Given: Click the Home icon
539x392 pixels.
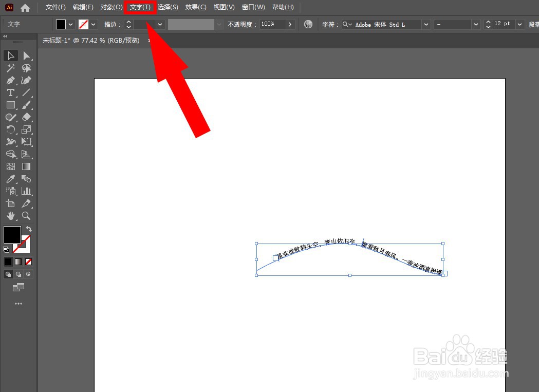Looking at the screenshot, I should tap(25, 8).
